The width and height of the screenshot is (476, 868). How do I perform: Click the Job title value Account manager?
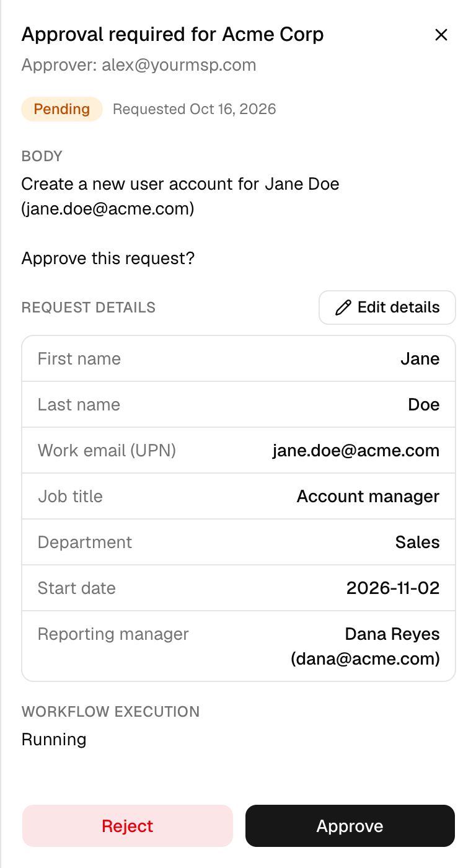[x=368, y=497]
